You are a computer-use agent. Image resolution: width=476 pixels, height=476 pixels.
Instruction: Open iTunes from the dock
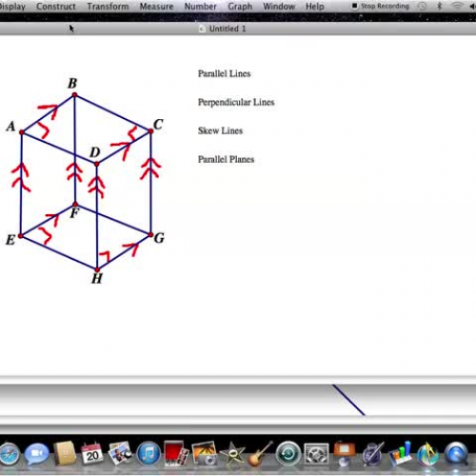pyautogui.click(x=149, y=454)
